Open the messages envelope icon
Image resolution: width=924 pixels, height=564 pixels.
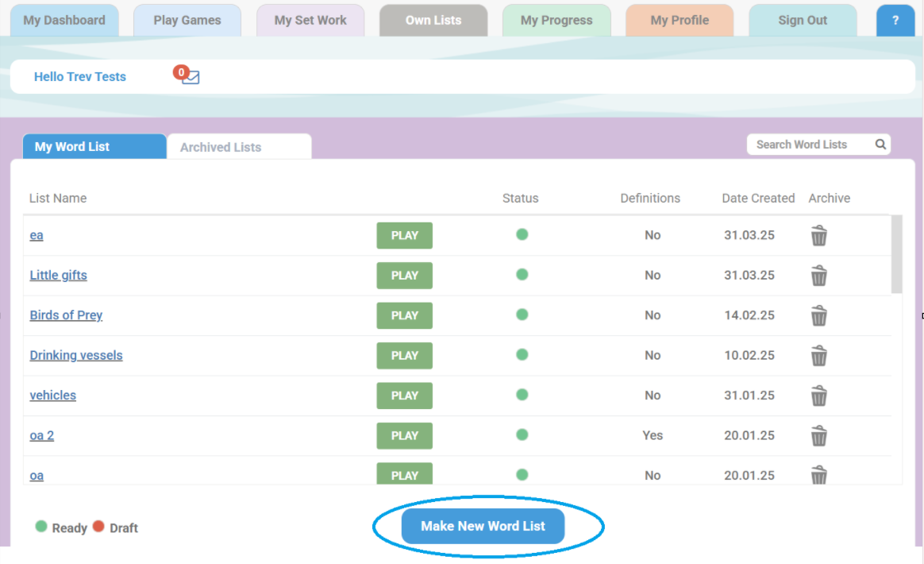click(190, 77)
